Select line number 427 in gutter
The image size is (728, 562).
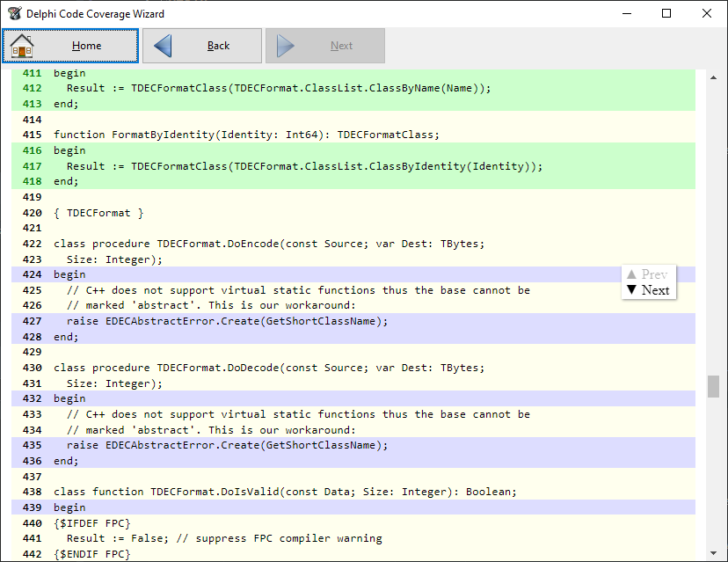point(32,321)
